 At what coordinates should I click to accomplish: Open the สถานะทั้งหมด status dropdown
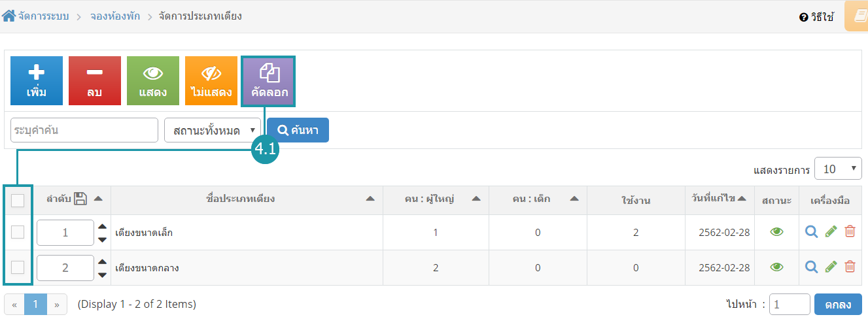213,130
